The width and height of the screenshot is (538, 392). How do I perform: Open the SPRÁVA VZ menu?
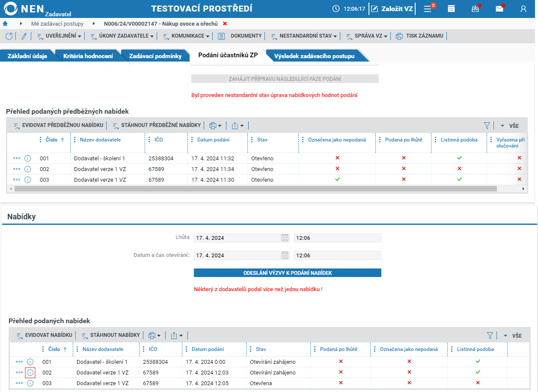tap(366, 36)
